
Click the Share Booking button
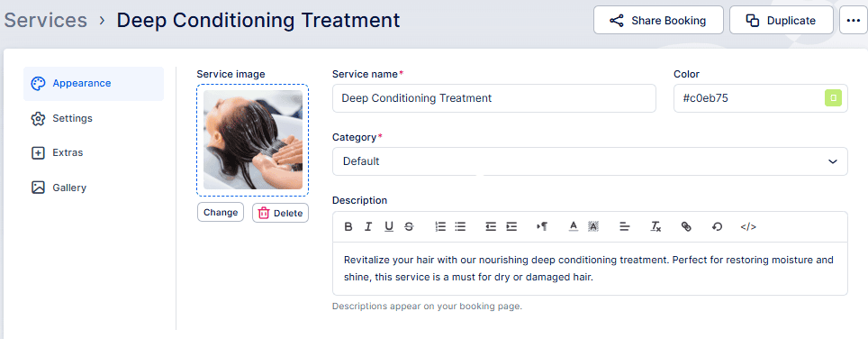(x=659, y=21)
